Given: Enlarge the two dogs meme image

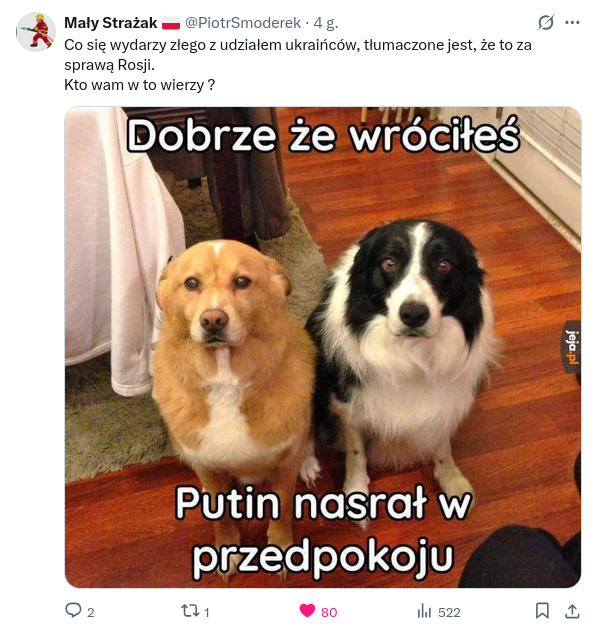Looking at the screenshot, I should 323,347.
